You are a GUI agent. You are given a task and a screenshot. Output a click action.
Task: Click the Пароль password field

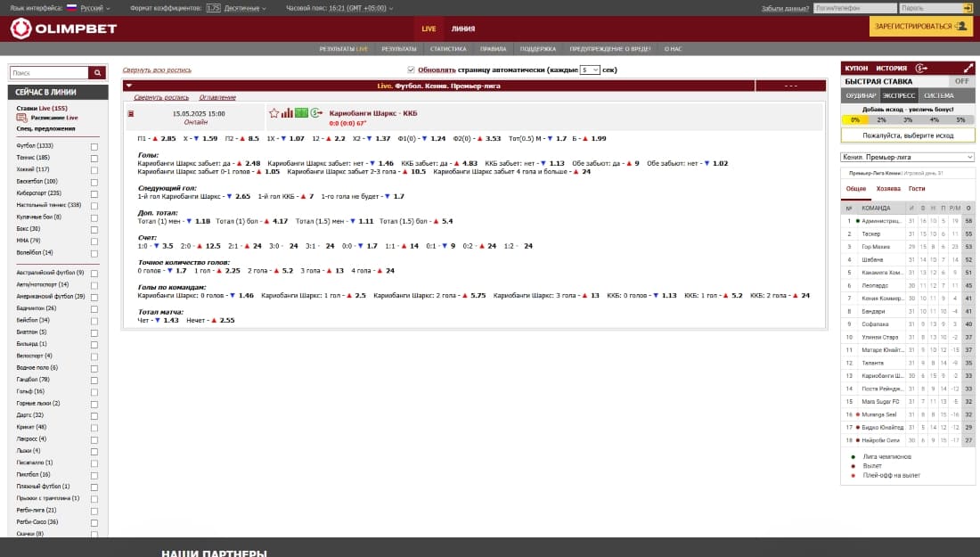(x=931, y=8)
